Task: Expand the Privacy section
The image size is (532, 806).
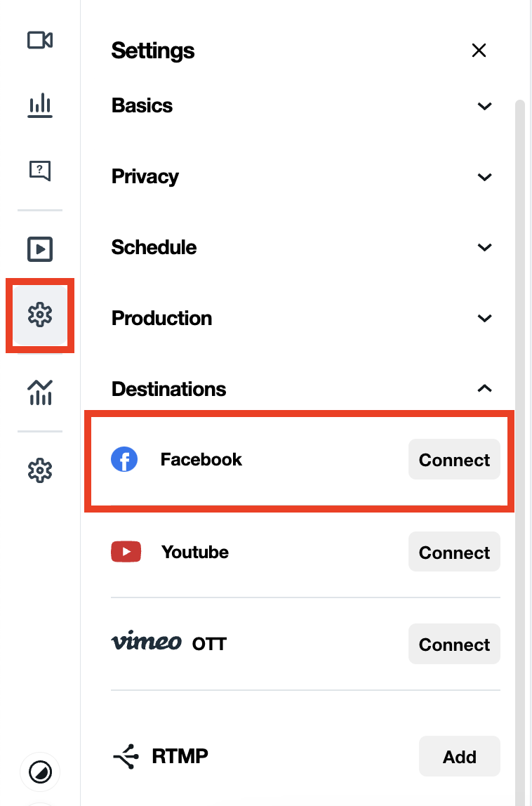Action: point(484,177)
